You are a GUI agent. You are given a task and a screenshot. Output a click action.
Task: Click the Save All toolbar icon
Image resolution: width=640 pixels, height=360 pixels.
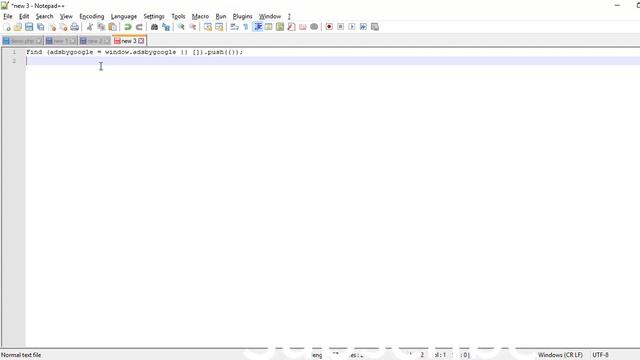40,27
